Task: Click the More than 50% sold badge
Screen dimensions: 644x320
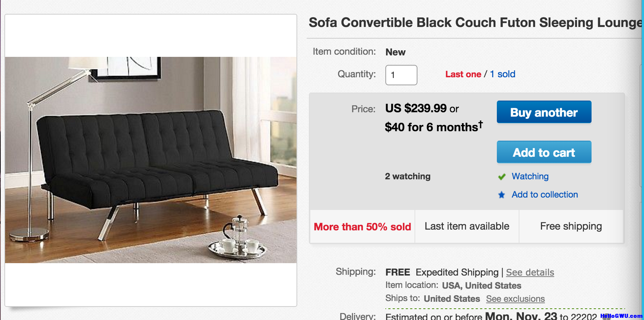Action: tap(362, 227)
